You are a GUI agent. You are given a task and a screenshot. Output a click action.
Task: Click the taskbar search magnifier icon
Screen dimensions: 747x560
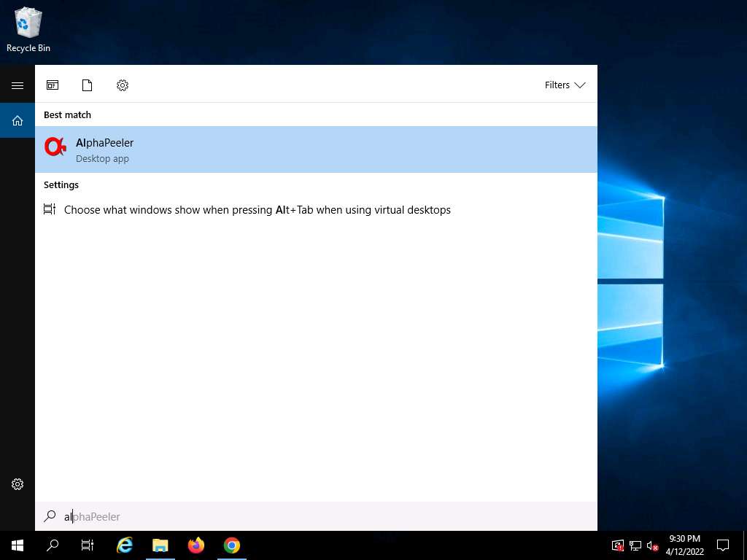[53, 545]
